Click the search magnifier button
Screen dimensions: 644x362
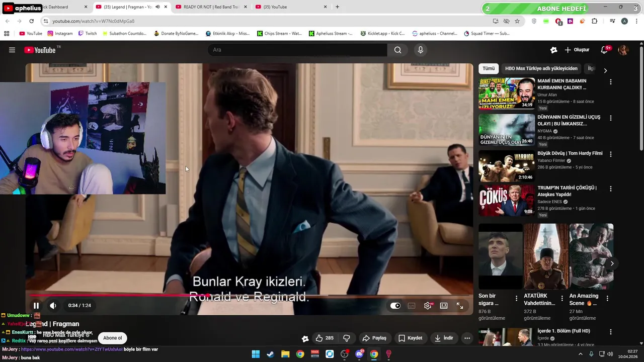(x=397, y=50)
